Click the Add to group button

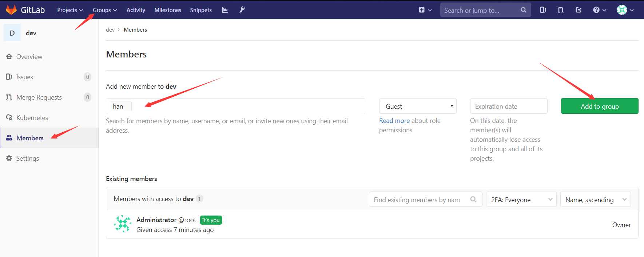point(600,106)
